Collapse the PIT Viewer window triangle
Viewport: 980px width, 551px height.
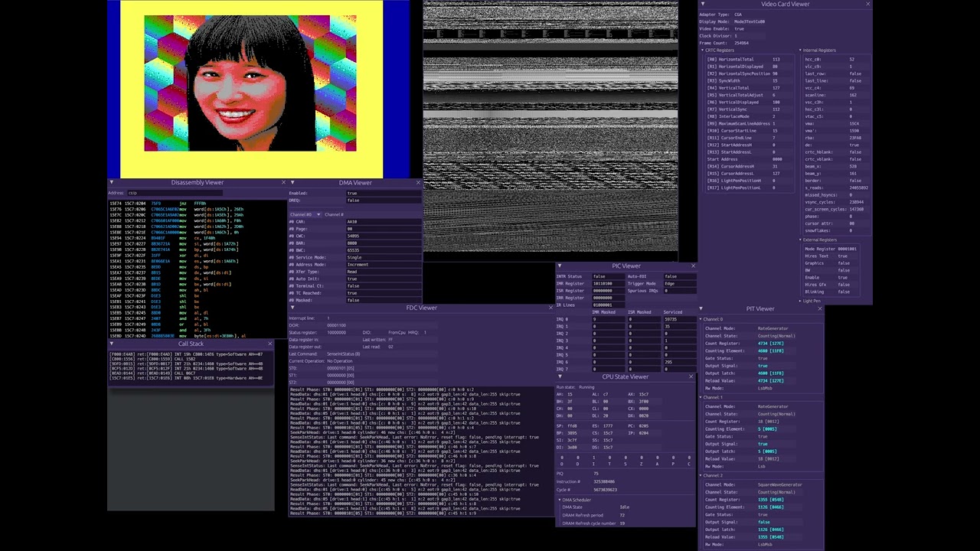[701, 308]
